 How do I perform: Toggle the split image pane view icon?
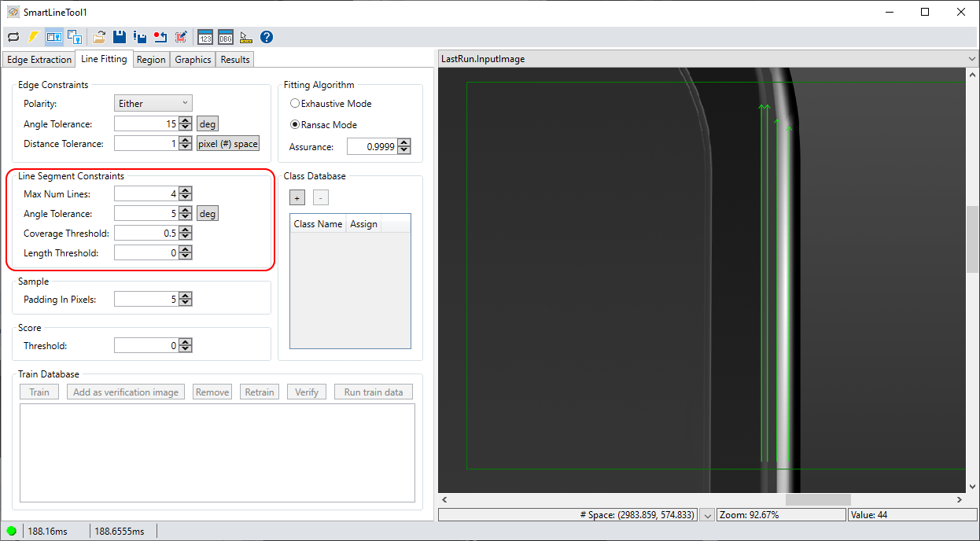(x=53, y=36)
